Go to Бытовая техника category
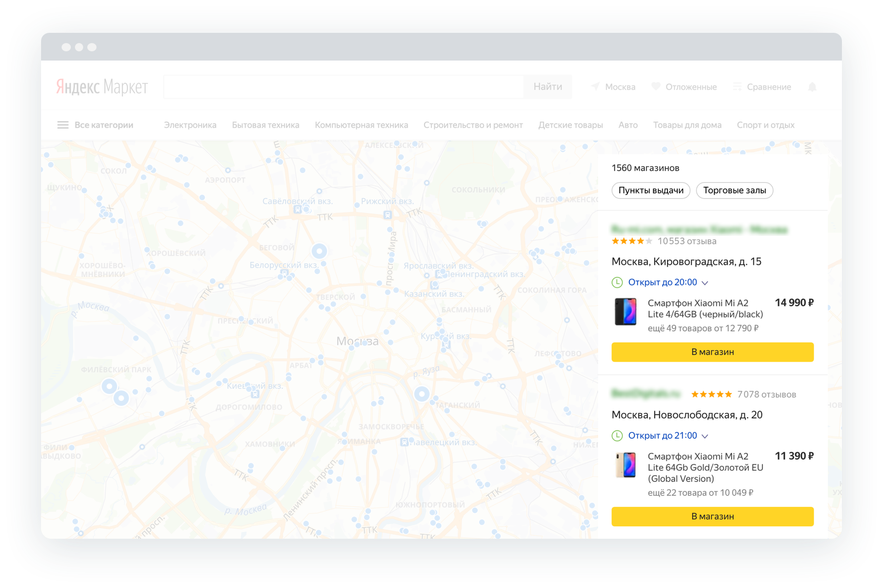Viewport: 883px width, 588px height. tap(265, 125)
